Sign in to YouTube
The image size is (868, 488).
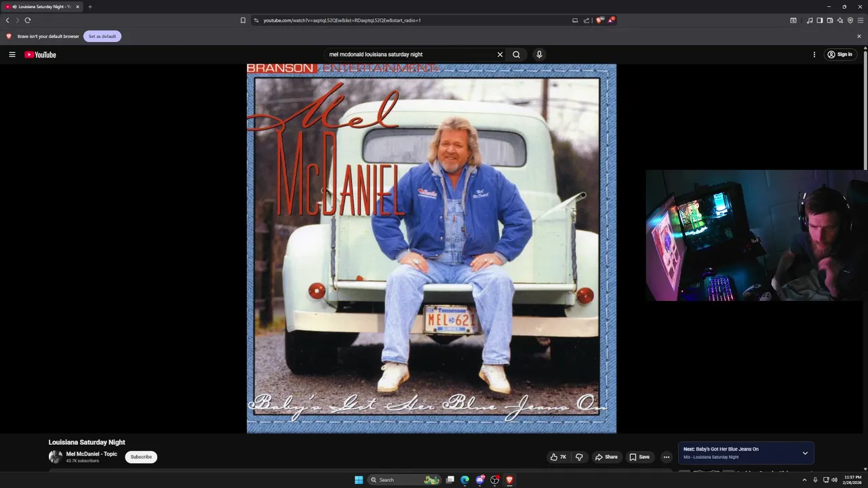click(841, 55)
